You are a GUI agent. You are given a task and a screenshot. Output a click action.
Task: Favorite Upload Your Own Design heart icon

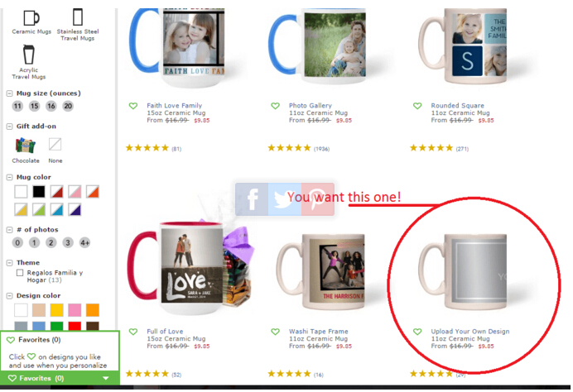pos(417,332)
